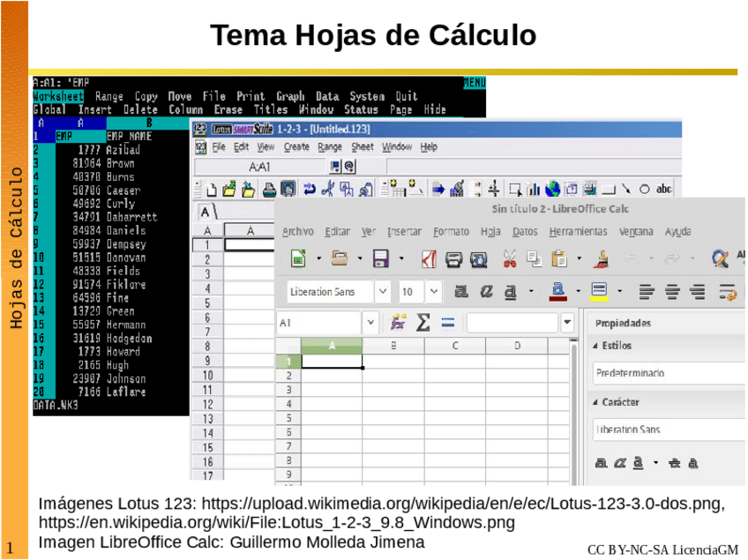Screen dimensions: 748x560
Task: Collapse the Estilos section in Propiedades
Action: (595, 346)
